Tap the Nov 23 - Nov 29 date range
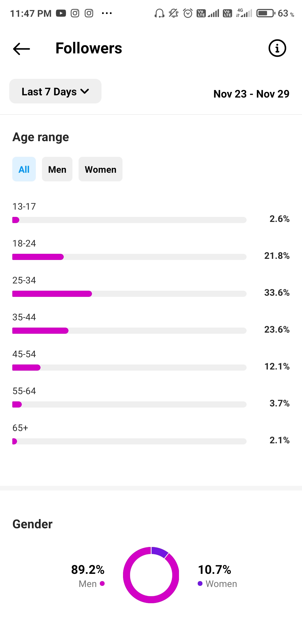This screenshot has height=644, width=302. coord(251,94)
